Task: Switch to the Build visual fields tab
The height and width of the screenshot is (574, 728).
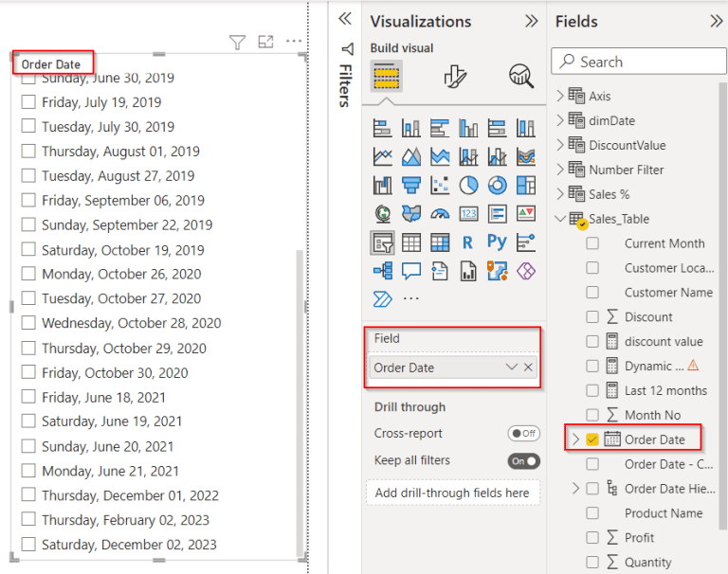Action: click(x=387, y=77)
